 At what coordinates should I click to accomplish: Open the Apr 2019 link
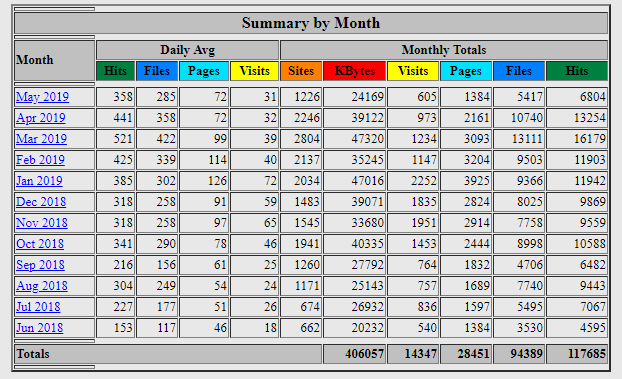[41, 118]
